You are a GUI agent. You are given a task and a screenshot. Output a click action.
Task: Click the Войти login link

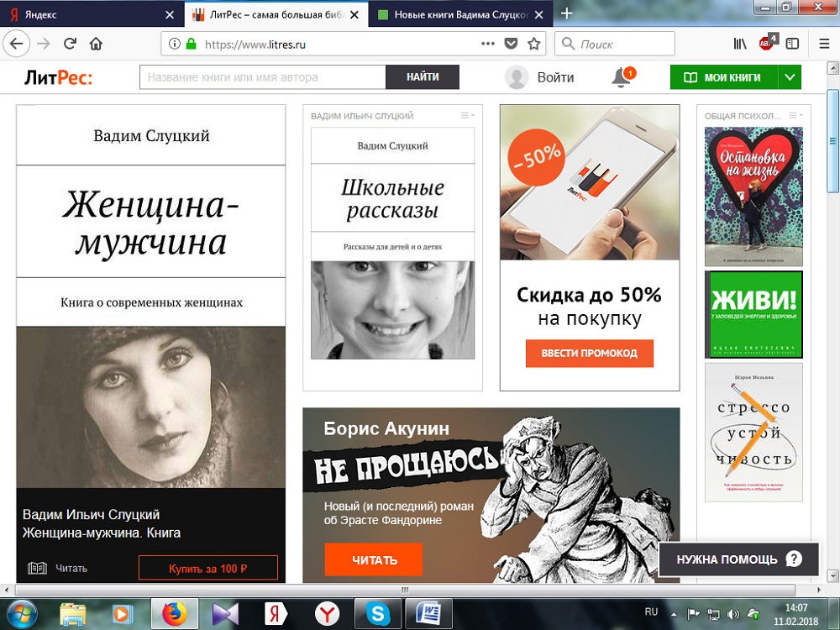pyautogui.click(x=555, y=77)
